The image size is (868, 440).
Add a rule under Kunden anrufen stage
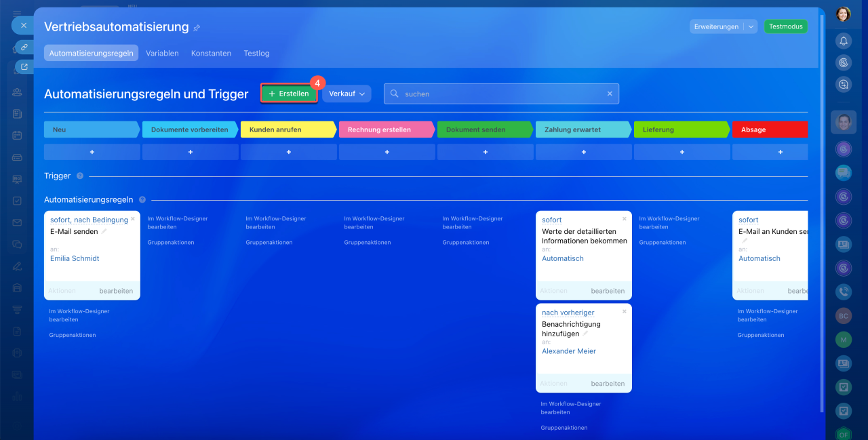tap(289, 152)
